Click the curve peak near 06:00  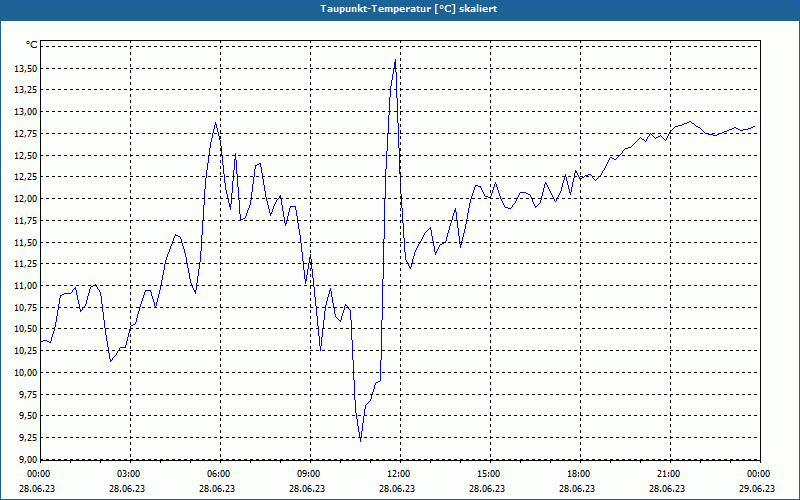(x=215, y=122)
